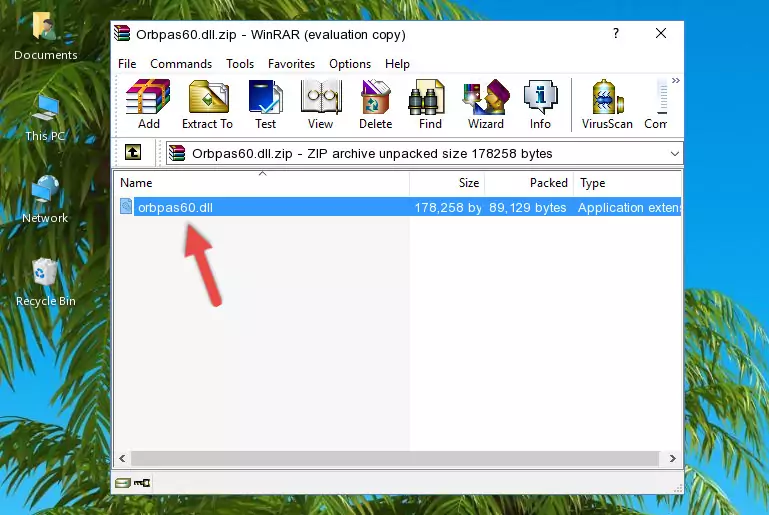The width and height of the screenshot is (769, 515).
Task: Launch the Wizard tool
Action: pos(486,104)
